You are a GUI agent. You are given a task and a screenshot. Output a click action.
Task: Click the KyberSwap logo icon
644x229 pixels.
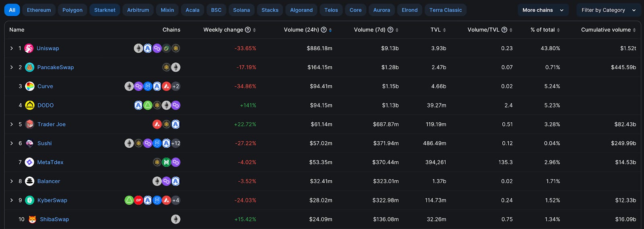click(x=29, y=200)
